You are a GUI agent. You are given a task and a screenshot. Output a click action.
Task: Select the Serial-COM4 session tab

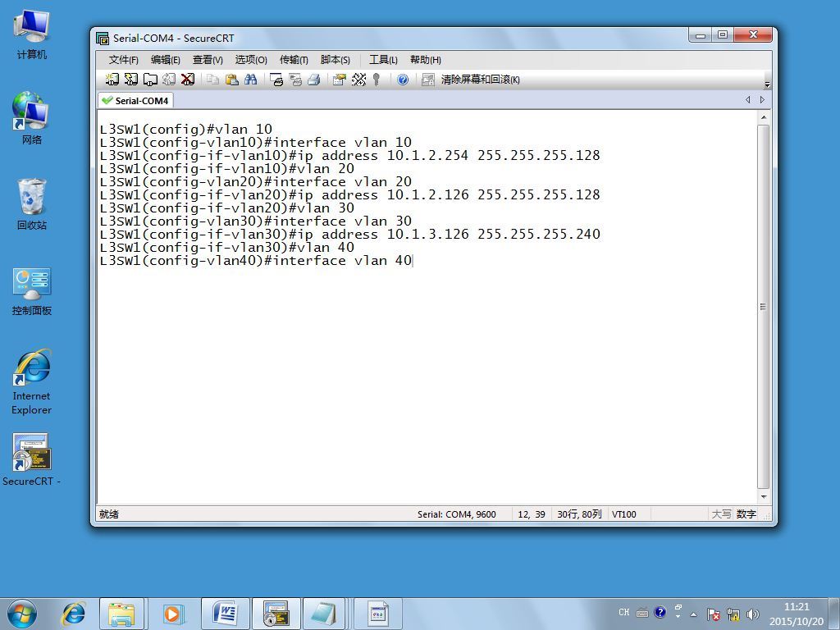[x=135, y=101]
